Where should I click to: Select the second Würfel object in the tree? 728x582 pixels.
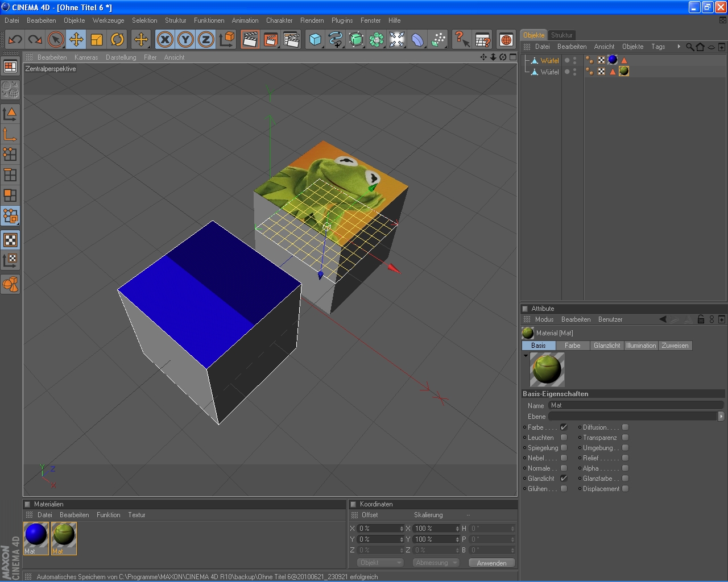(x=549, y=72)
